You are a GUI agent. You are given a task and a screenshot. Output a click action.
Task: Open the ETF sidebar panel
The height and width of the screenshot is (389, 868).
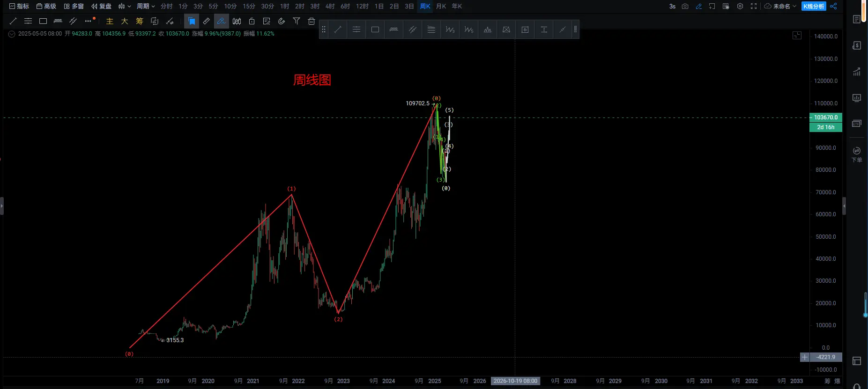coord(857,123)
